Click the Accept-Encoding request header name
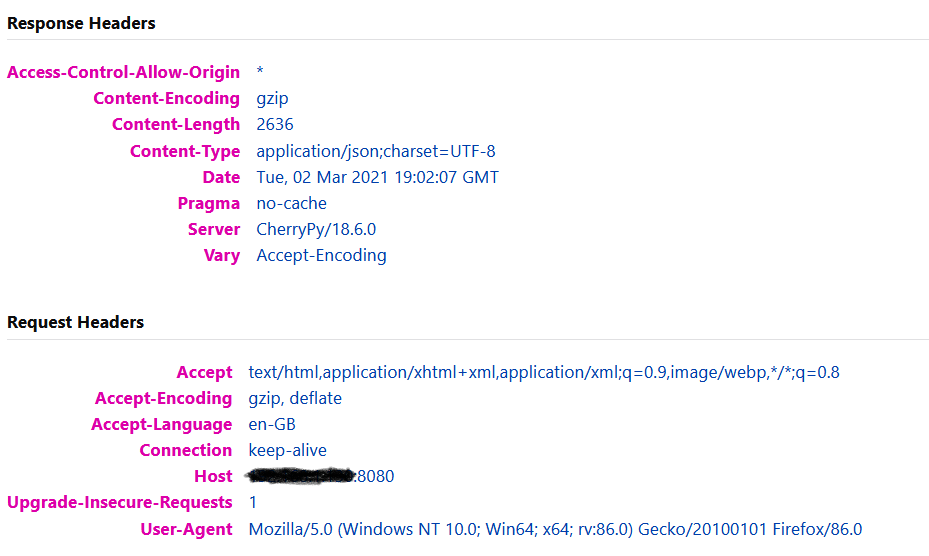This screenshot has width=929, height=556. tap(164, 398)
